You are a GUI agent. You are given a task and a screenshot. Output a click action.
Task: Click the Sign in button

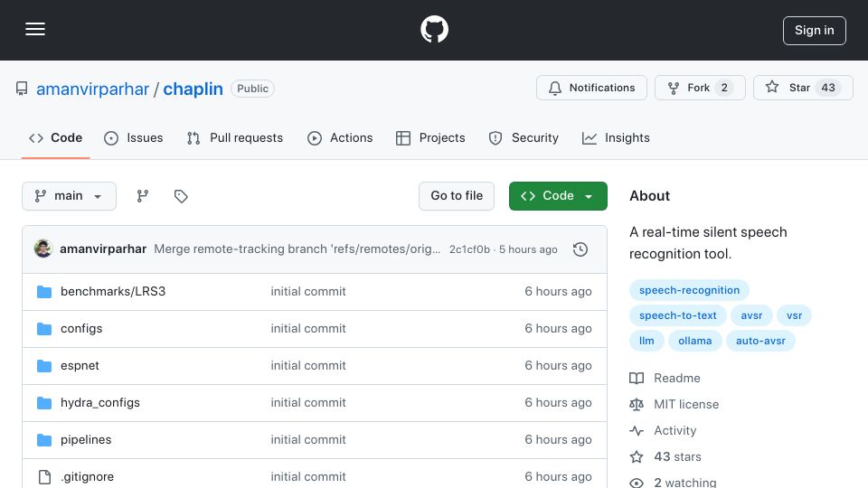(x=814, y=31)
